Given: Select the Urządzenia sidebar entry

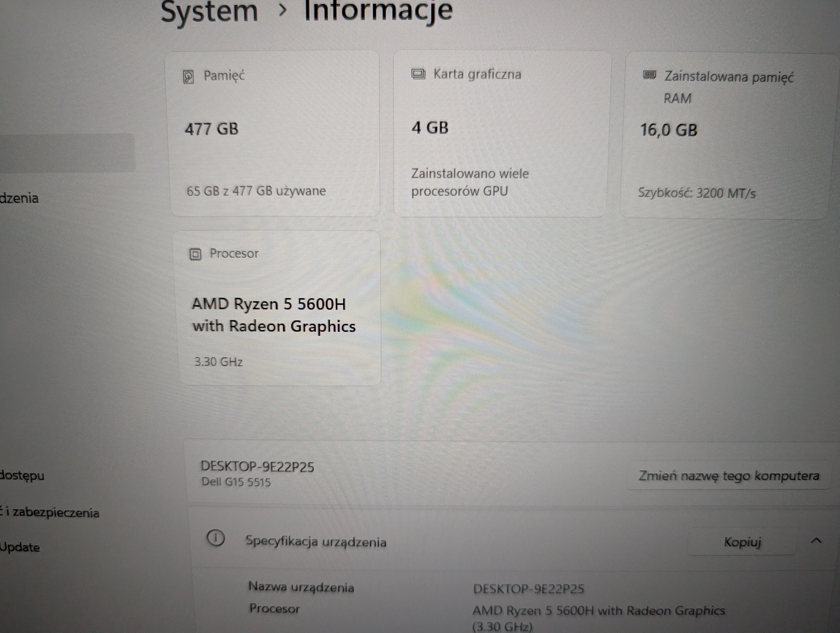Looking at the screenshot, I should click(20, 198).
